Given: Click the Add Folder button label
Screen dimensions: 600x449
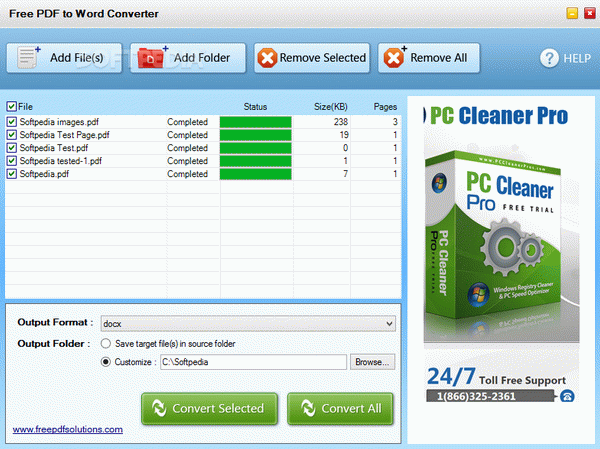Looking at the screenshot, I should [202, 58].
